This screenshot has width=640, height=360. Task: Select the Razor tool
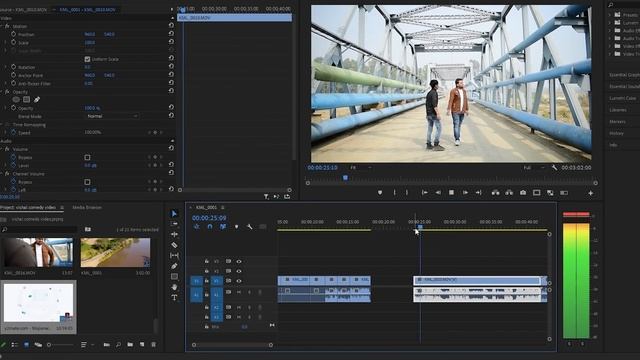click(x=174, y=245)
